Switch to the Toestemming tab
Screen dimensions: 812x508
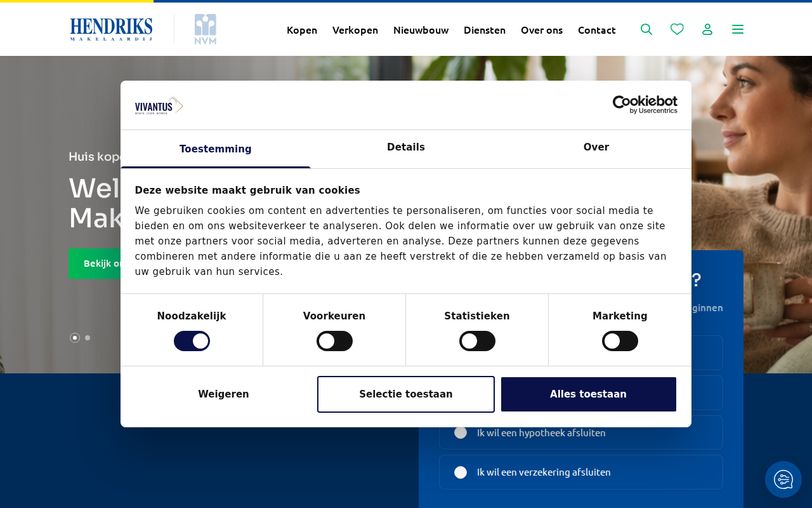click(216, 149)
